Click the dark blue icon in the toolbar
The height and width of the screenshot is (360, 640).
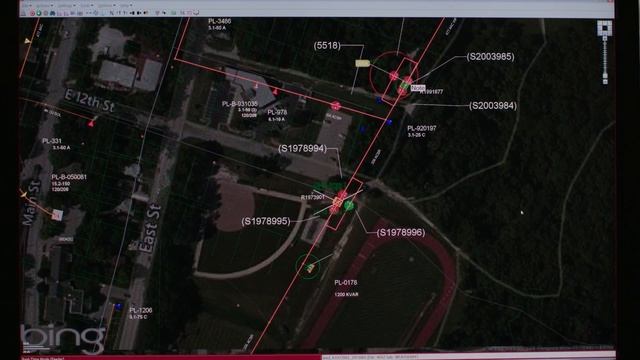(53, 13)
